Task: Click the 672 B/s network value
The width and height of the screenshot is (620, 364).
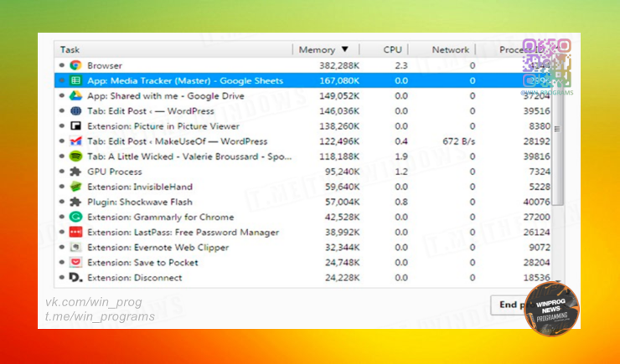Action: click(458, 141)
